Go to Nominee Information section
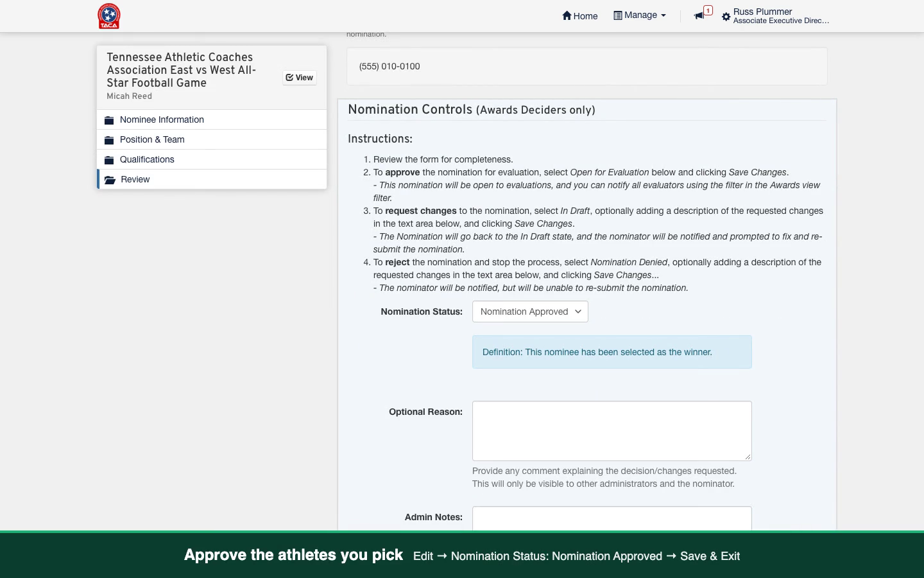Viewport: 924px width, 578px height. pyautogui.click(x=212, y=119)
